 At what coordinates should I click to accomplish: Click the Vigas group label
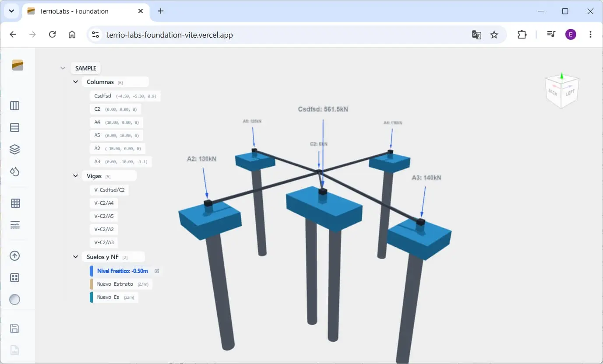coord(94,176)
